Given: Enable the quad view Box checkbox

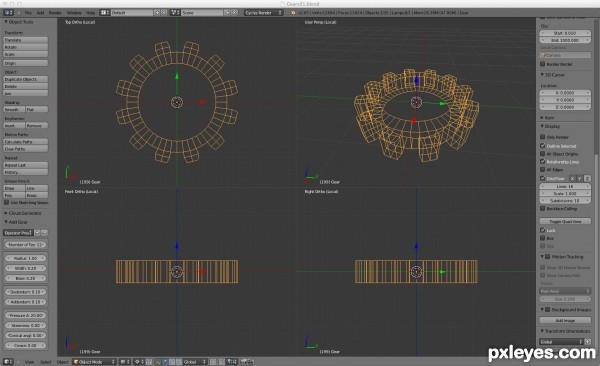Looking at the screenshot, I should click(543, 238).
